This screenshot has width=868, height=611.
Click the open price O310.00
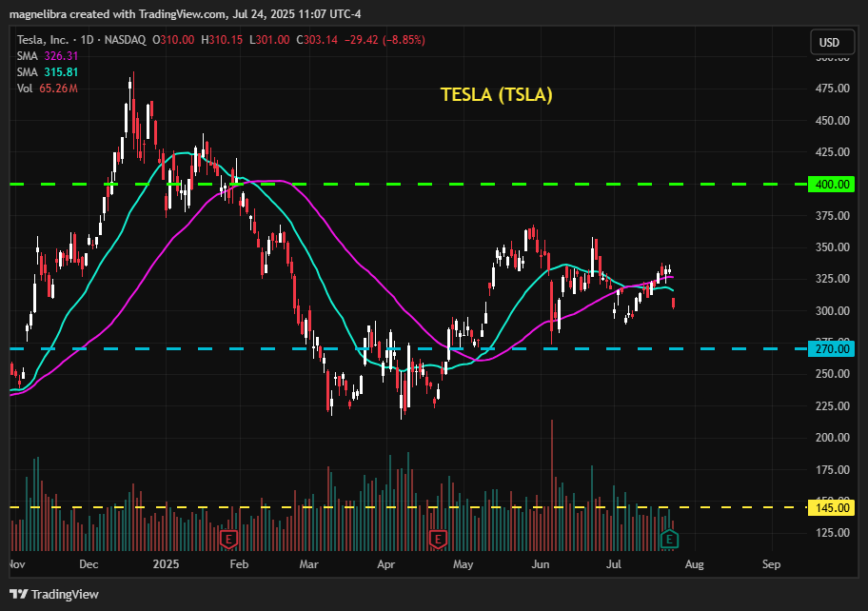(173, 40)
